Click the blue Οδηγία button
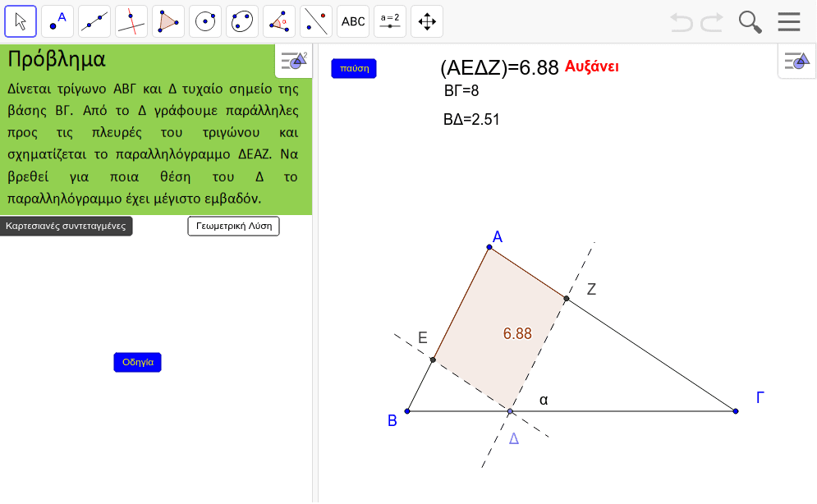Image resolution: width=817 pixels, height=504 pixels. [138, 362]
